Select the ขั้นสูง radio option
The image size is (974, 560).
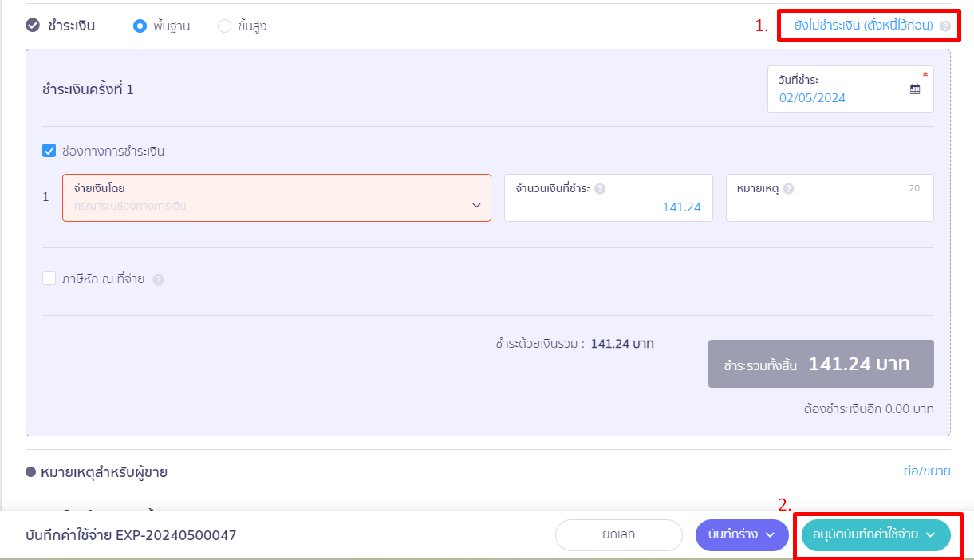(x=225, y=26)
